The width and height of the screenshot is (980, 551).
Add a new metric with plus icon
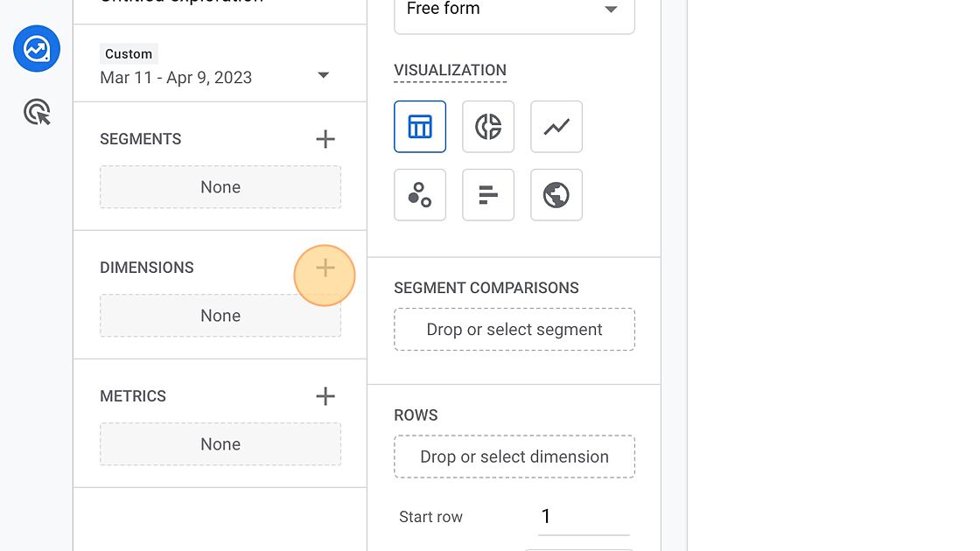(325, 396)
